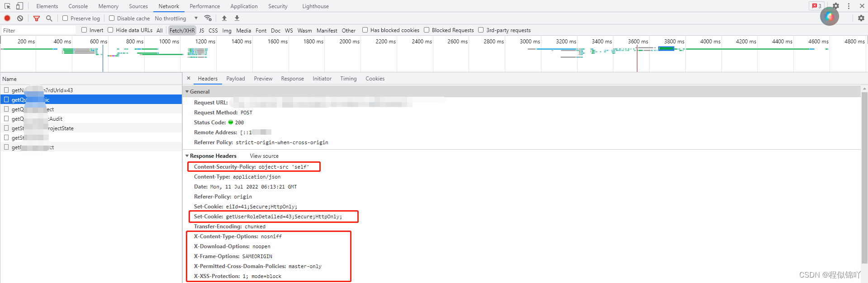Image resolution: width=868 pixels, height=283 pixels.
Task: Open DevTools more options kebab menu
Action: pyautogui.click(x=849, y=6)
